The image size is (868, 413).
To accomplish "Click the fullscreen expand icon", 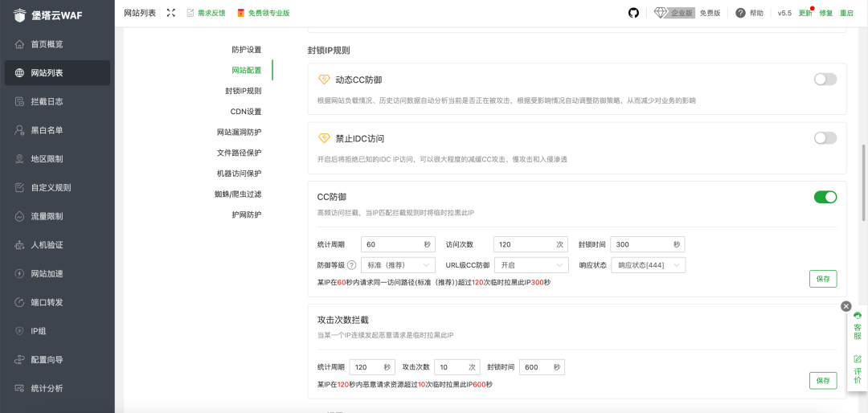I will tap(170, 13).
